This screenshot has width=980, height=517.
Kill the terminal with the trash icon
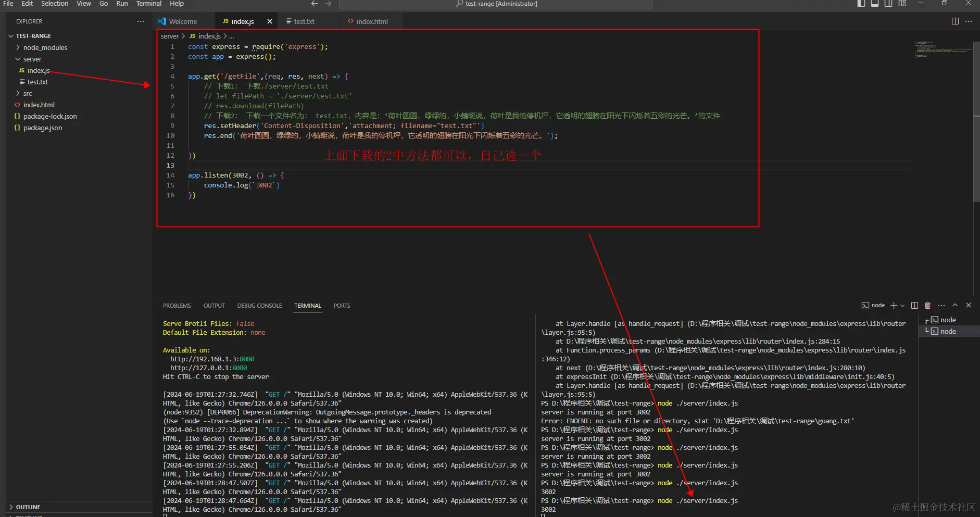927,305
